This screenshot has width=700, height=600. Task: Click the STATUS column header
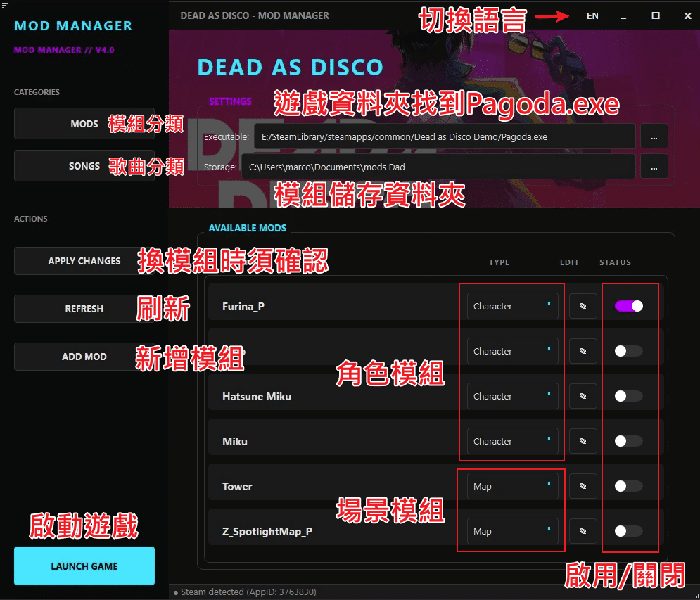615,262
